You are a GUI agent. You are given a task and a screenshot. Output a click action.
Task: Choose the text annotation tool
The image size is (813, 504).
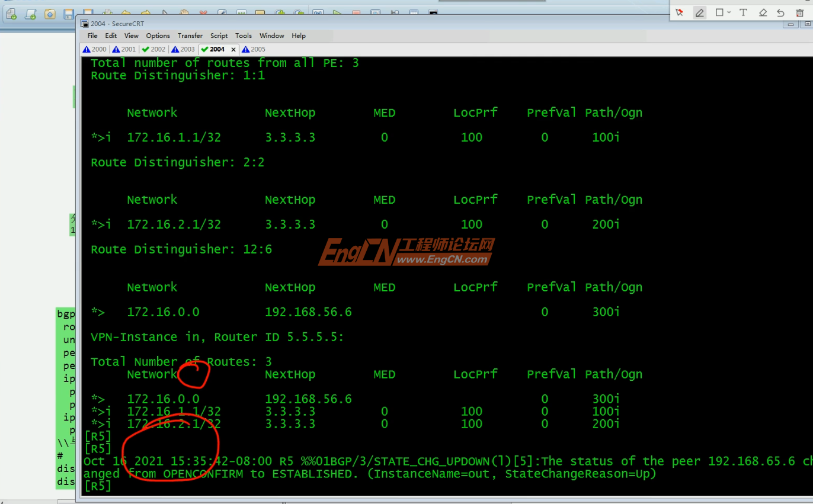(x=743, y=12)
